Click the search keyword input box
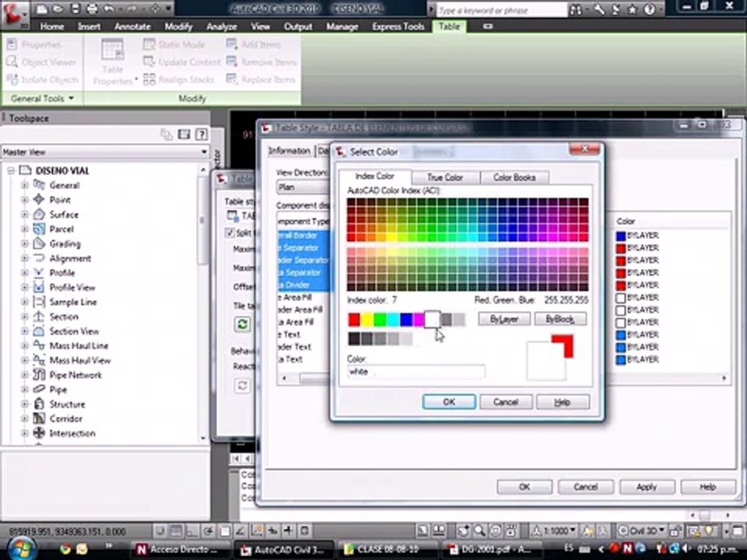 coord(502,9)
